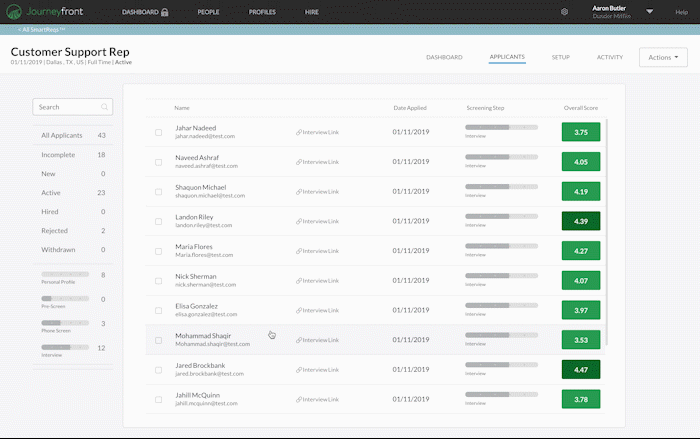This screenshot has width=700, height=439.
Task: Check the box for Elisa Gonzalez
Action: click(x=158, y=310)
